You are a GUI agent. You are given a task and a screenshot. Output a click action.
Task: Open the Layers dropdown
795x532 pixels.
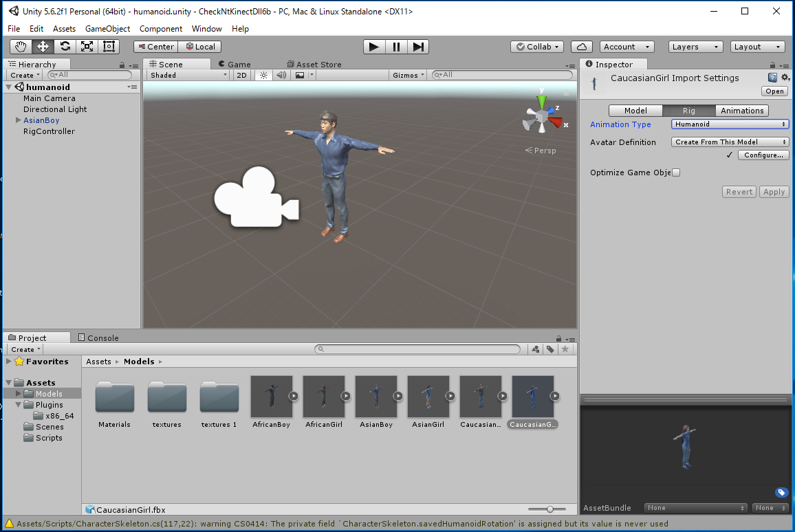pos(695,47)
